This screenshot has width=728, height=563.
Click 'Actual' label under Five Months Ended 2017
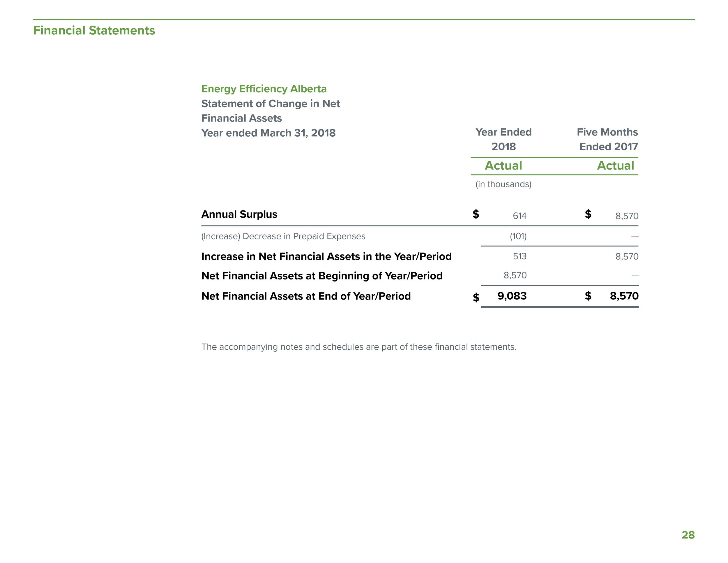coord(615,166)
